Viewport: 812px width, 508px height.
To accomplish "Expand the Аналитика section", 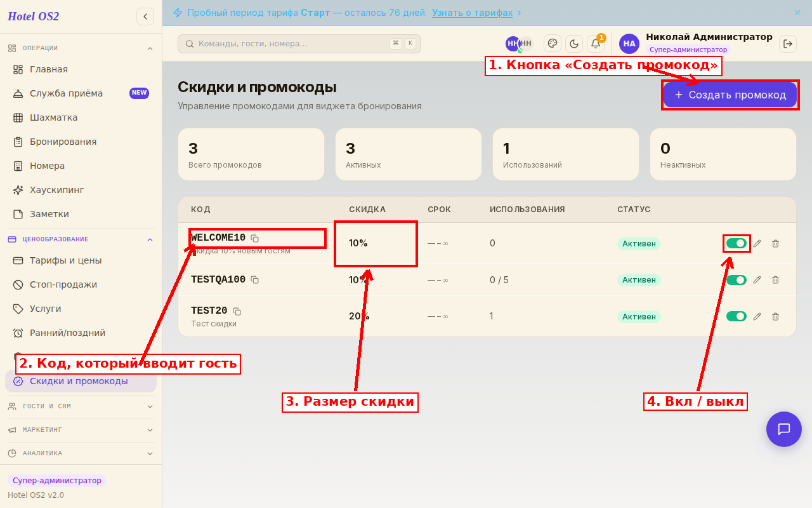I will [x=81, y=453].
